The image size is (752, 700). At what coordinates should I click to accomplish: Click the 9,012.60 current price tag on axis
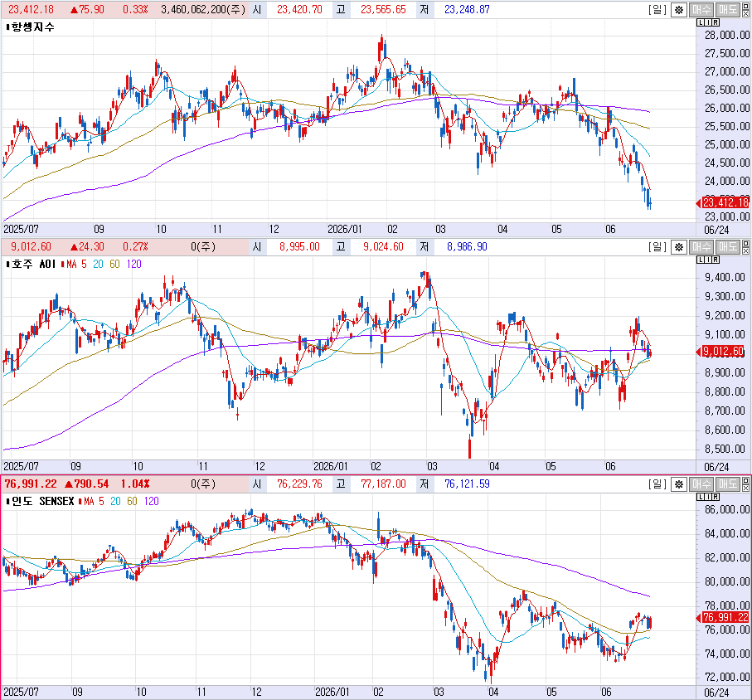coord(723,352)
